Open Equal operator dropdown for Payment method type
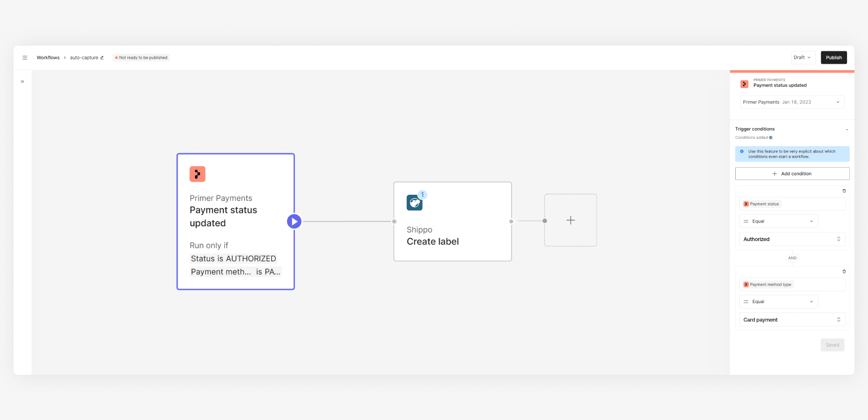 pos(778,301)
